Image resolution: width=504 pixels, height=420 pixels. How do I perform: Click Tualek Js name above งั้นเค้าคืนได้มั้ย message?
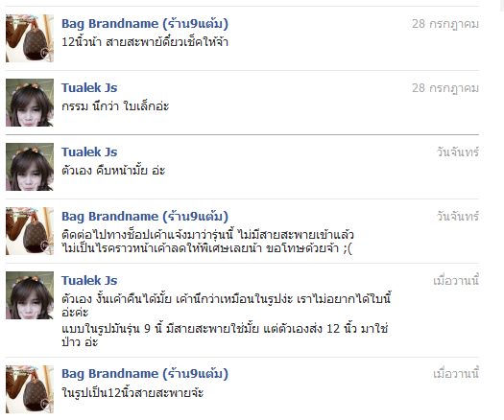(89, 281)
